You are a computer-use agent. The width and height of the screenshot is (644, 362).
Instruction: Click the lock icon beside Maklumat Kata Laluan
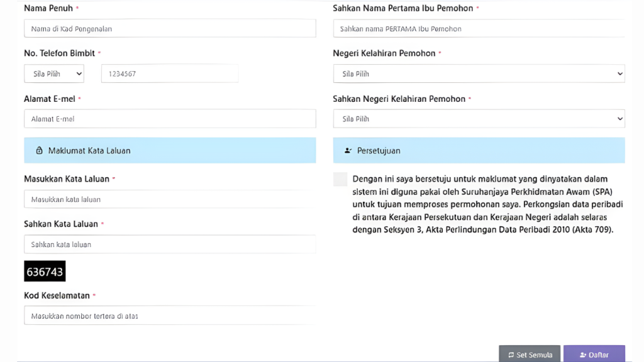coord(39,151)
